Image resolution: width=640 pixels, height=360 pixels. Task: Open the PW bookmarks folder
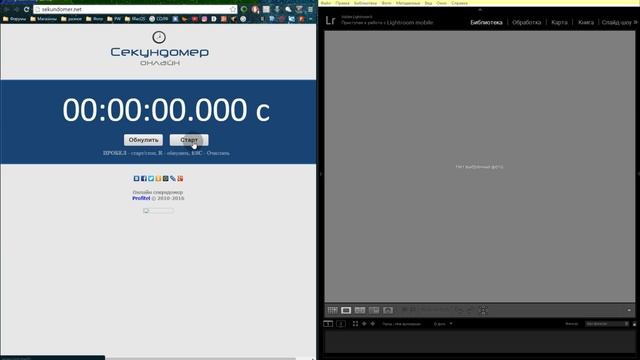pyautogui.click(x=114, y=19)
